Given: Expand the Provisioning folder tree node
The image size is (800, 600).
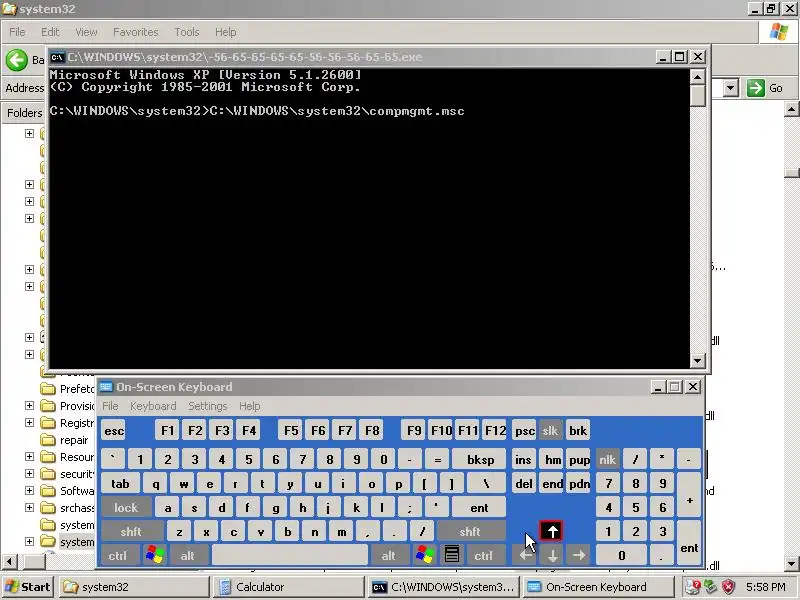Looking at the screenshot, I should pyautogui.click(x=30, y=406).
